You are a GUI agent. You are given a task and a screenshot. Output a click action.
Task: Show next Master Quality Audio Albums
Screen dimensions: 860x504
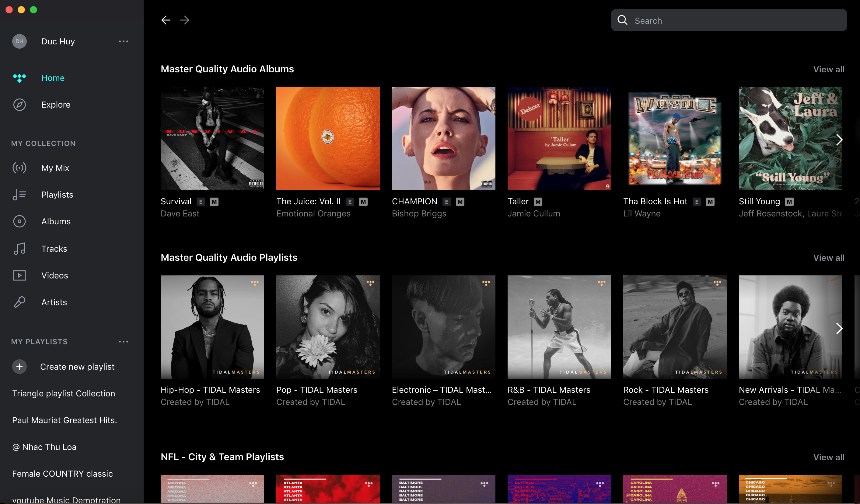(839, 140)
